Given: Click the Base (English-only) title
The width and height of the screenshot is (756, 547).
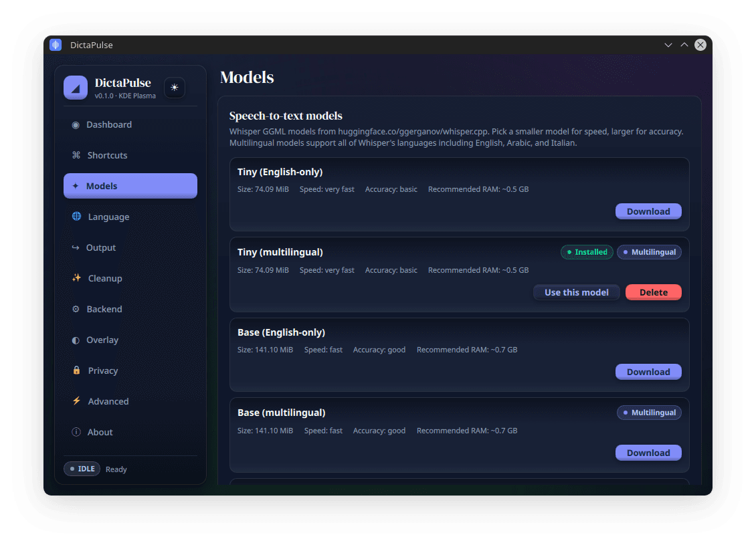Looking at the screenshot, I should point(282,332).
